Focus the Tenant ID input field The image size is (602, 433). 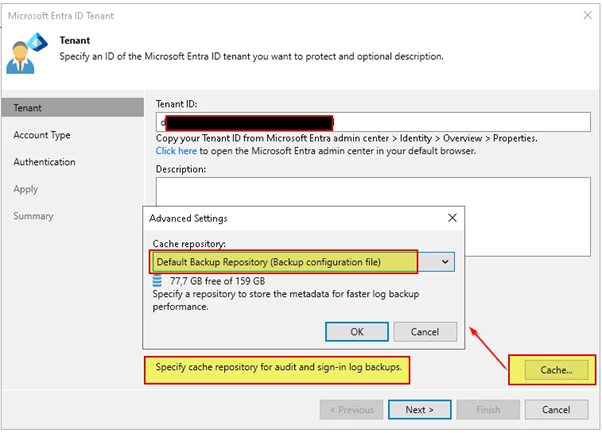click(373, 122)
